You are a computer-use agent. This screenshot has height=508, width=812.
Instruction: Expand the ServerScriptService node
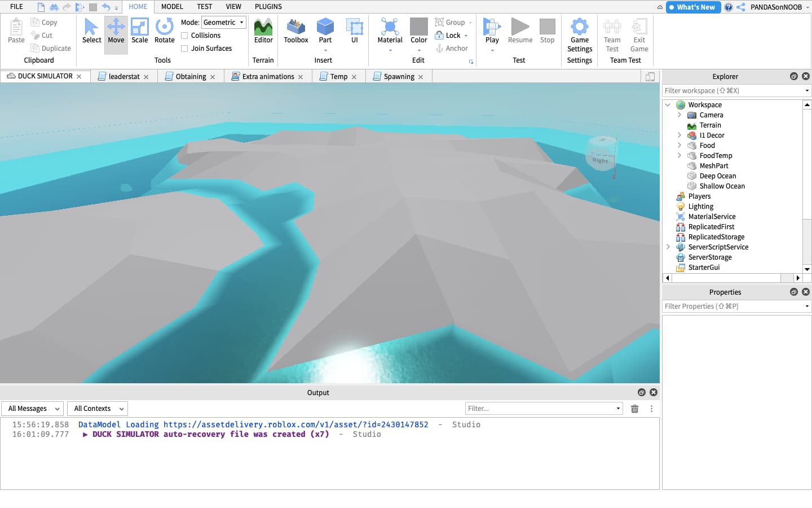(x=668, y=247)
